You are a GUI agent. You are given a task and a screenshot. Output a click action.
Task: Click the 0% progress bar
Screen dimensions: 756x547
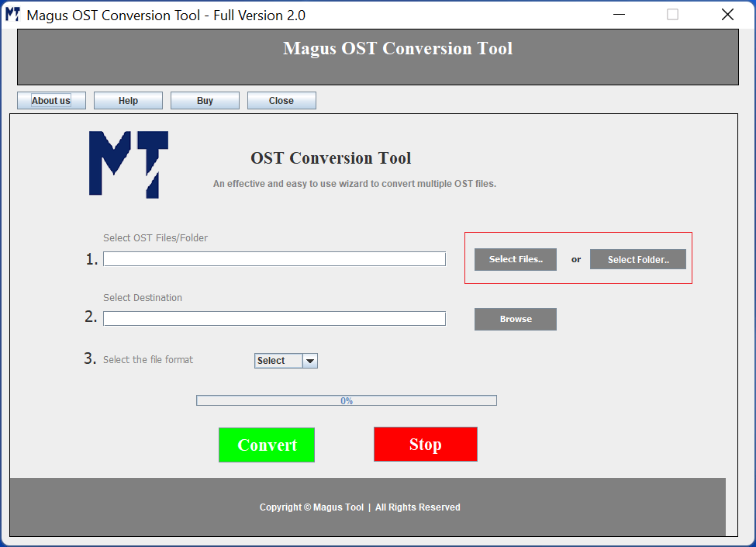[x=346, y=400]
